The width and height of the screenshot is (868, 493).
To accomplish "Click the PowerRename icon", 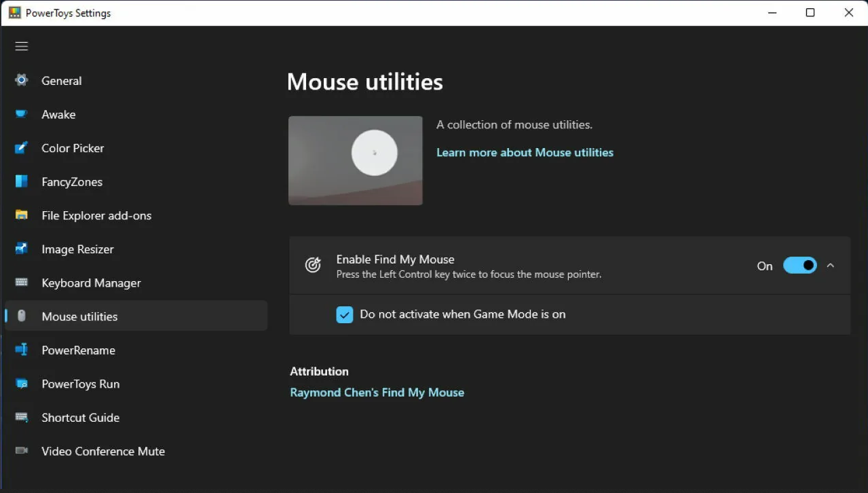I will tap(22, 350).
